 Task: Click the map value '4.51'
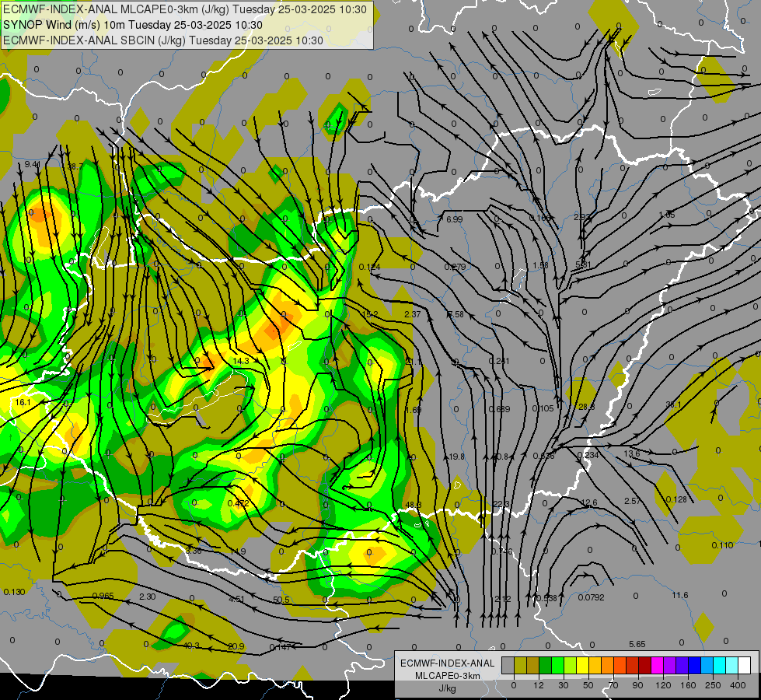(x=236, y=599)
